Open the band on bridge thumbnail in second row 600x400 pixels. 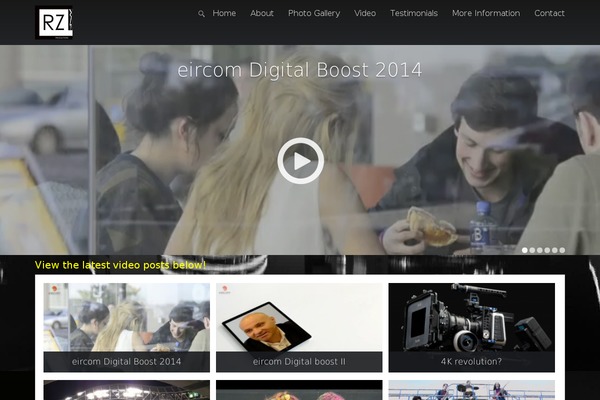(x=471, y=390)
